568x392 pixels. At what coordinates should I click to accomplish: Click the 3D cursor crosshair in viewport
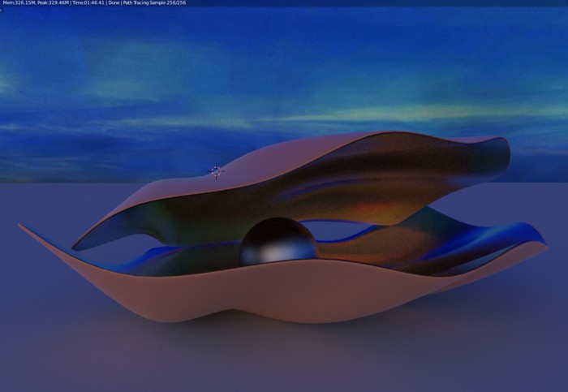click(x=216, y=171)
